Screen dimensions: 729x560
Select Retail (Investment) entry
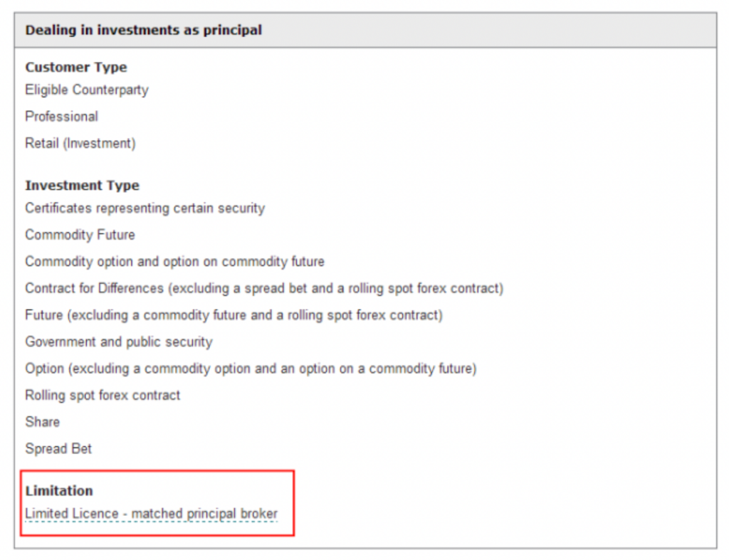(x=80, y=143)
